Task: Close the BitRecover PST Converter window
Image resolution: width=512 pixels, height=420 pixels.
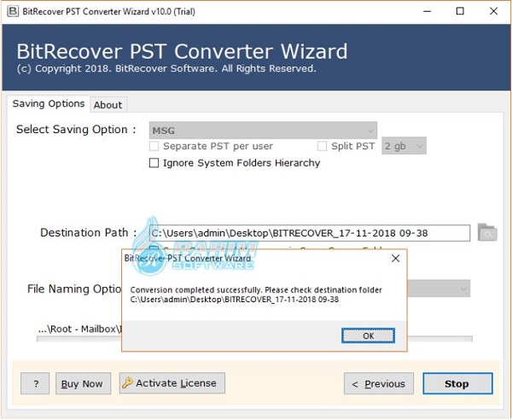Action: coord(494,11)
